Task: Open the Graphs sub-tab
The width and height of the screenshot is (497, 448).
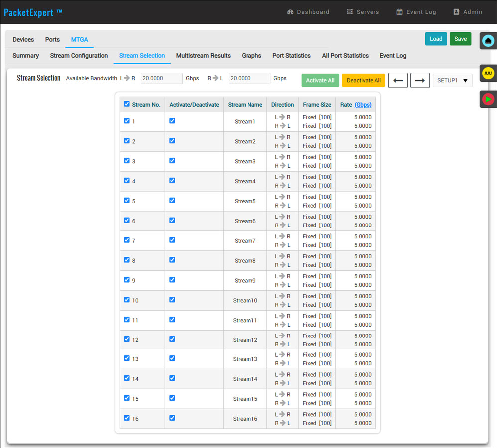Action: point(251,55)
